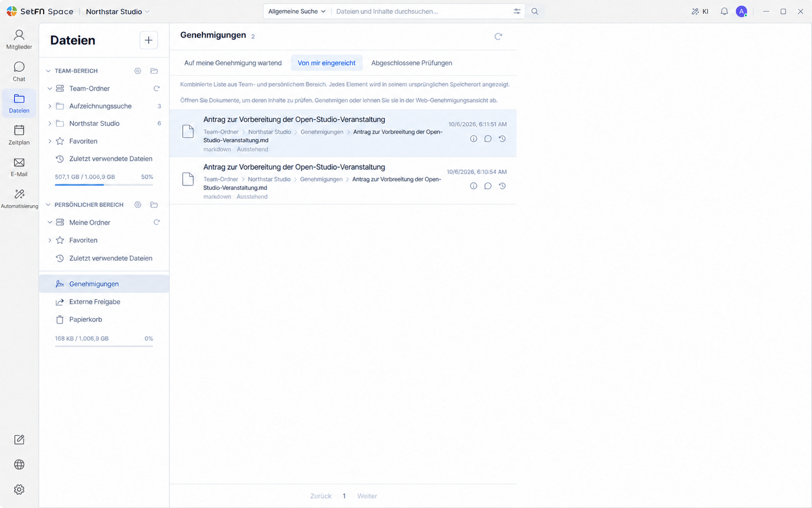Refresh the Team-Ordner
812x508 pixels.
156,89
